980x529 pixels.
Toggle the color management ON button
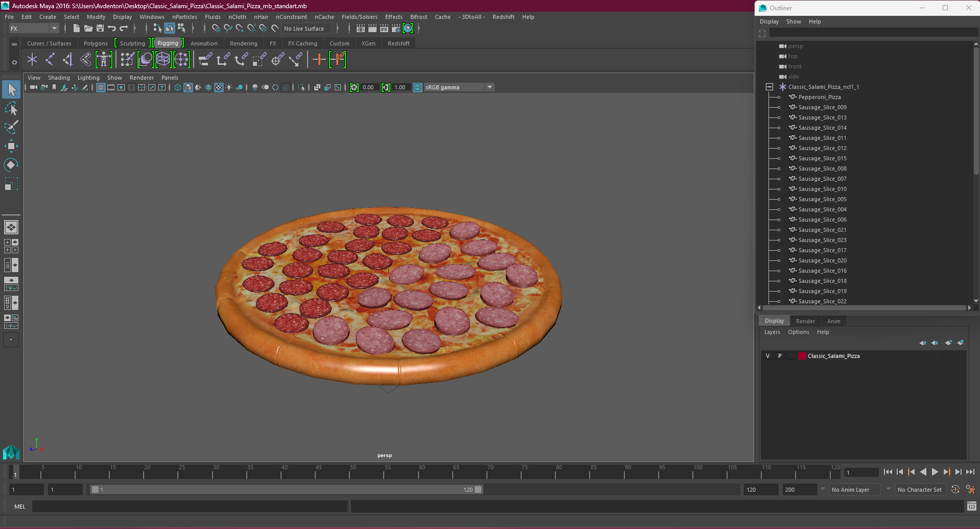pos(417,87)
